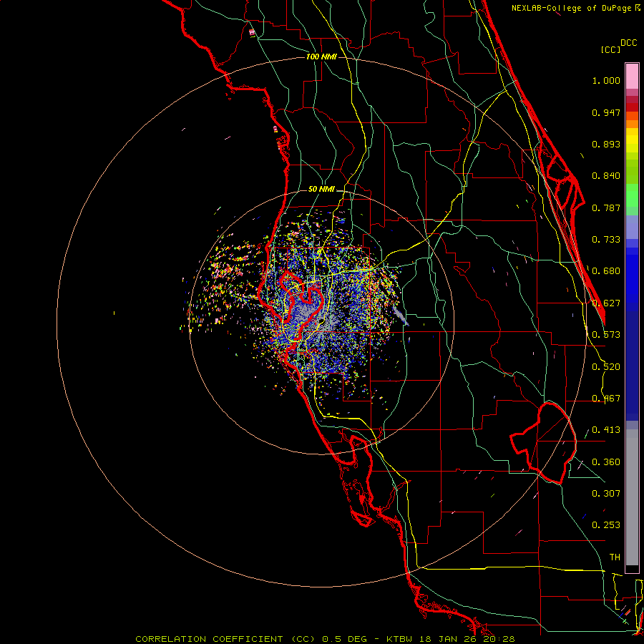The height and width of the screenshot is (644, 644).
Task: Click the 1.000 value on the color scale
Action: click(x=606, y=80)
